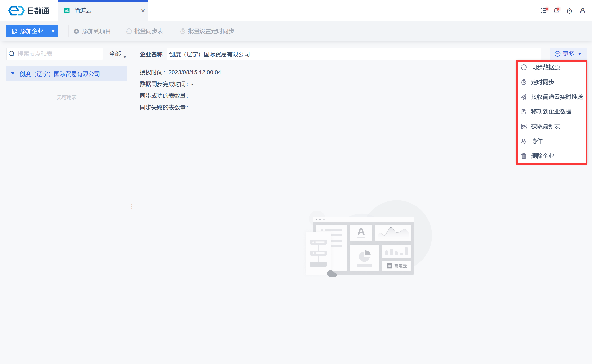Click the 简道云 tab icon
592x364 pixels.
click(x=67, y=11)
